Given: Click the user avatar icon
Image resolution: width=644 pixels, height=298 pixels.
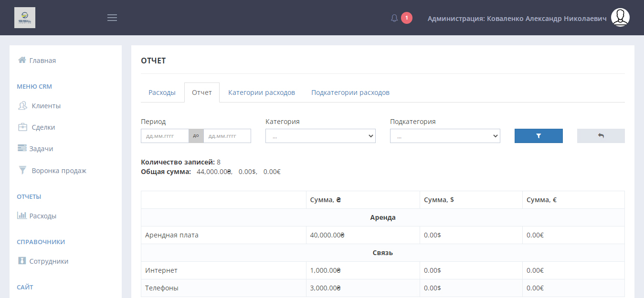Looking at the screenshot, I should (620, 18).
